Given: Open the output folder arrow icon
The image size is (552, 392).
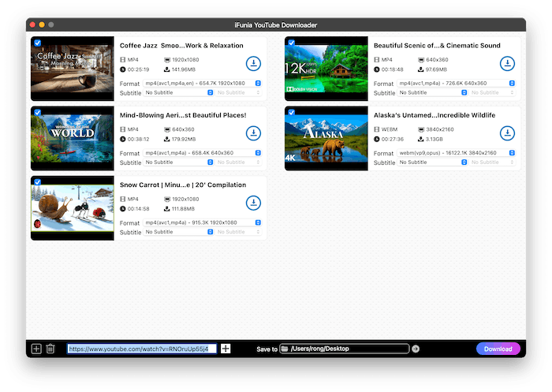Looking at the screenshot, I should [x=416, y=349].
